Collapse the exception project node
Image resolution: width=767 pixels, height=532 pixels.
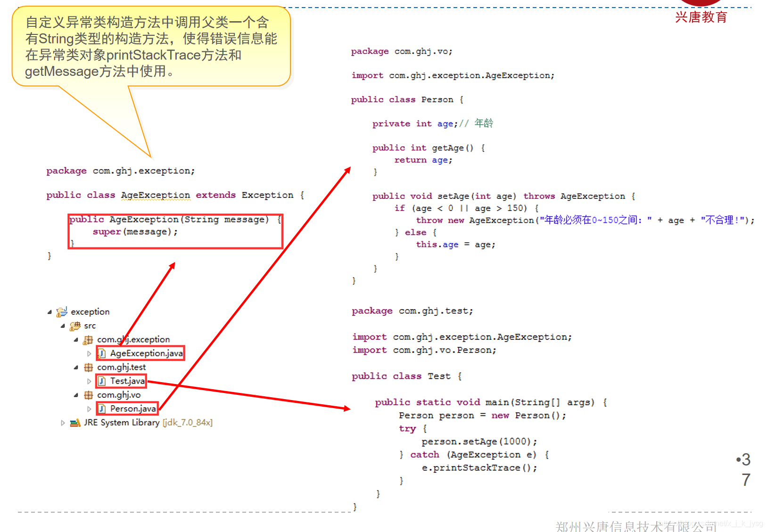pyautogui.click(x=49, y=312)
